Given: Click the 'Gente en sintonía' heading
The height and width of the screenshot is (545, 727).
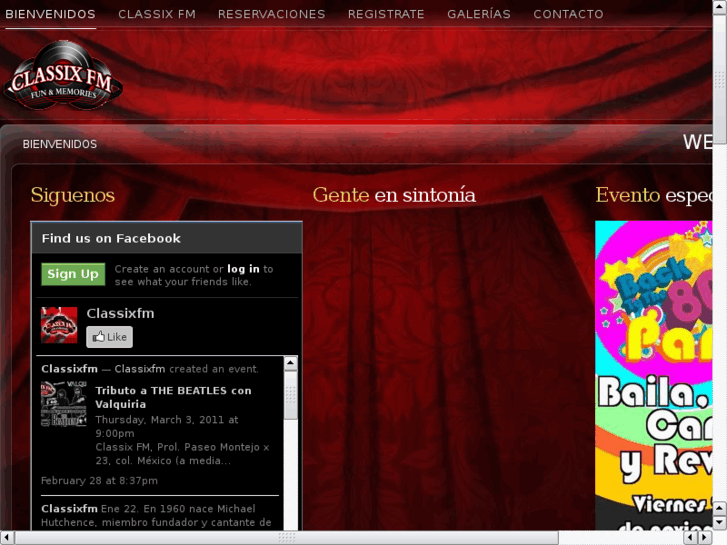Looking at the screenshot, I should point(394,195).
